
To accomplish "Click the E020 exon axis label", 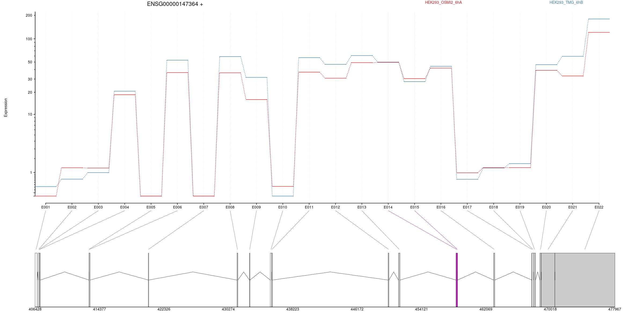I will click(546, 207).
